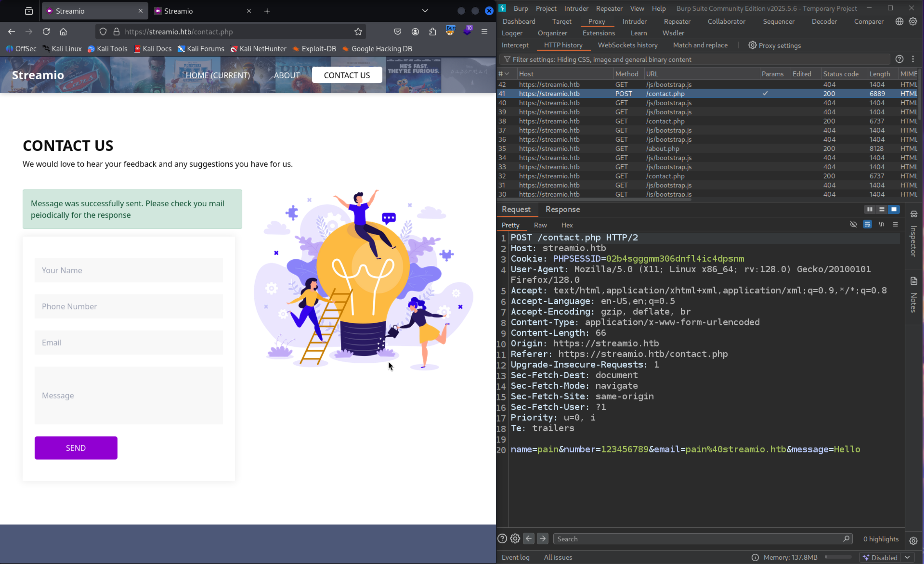The width and height of the screenshot is (924, 564).
Task: Switch to the Repeater tab
Action: [x=677, y=21]
